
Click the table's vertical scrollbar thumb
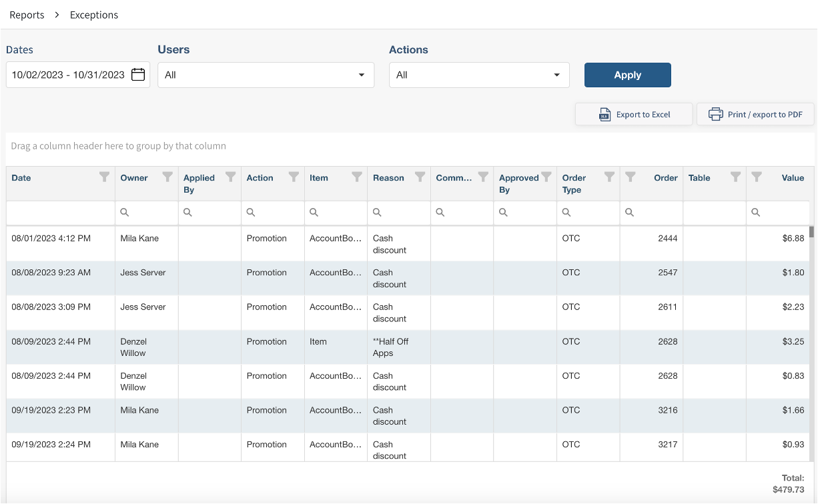(x=811, y=232)
